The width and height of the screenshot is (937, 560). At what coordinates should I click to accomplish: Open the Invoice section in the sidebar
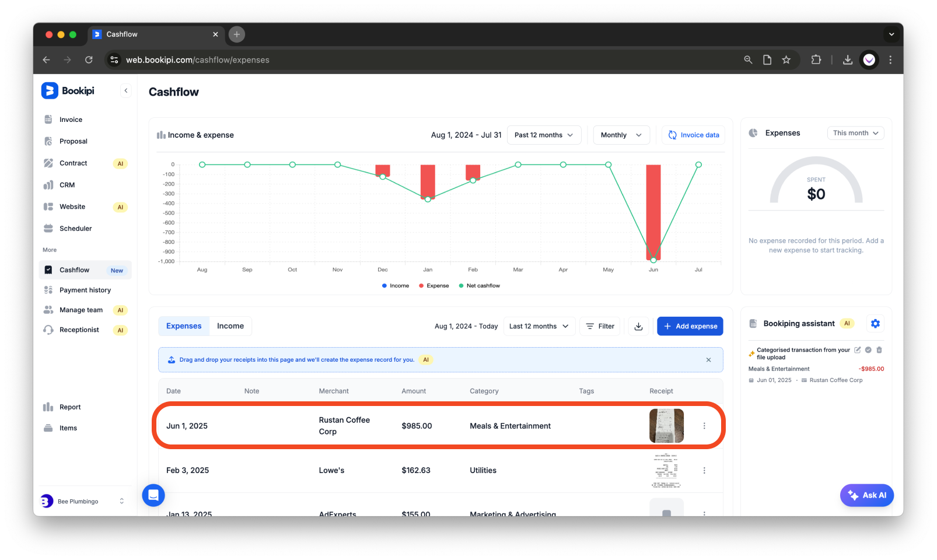click(x=70, y=119)
